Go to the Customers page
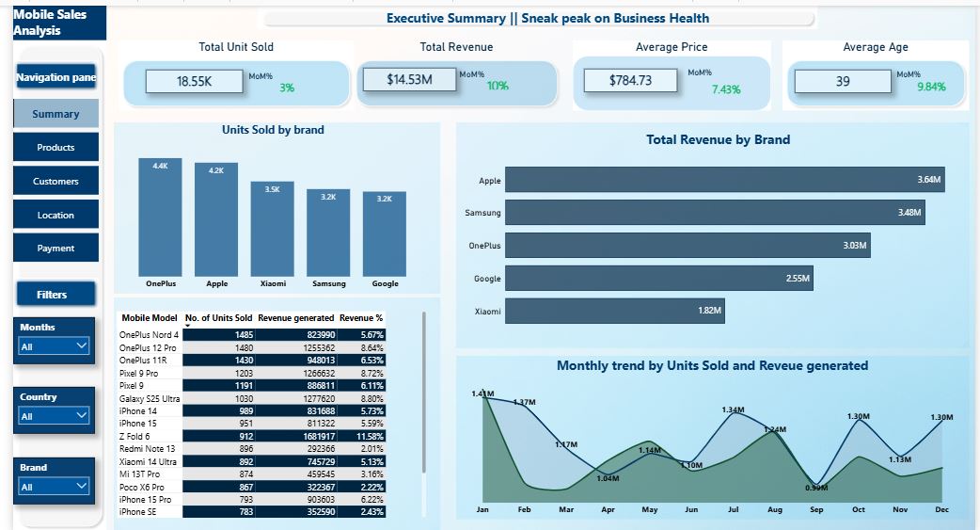The width and height of the screenshot is (980, 530). (55, 182)
